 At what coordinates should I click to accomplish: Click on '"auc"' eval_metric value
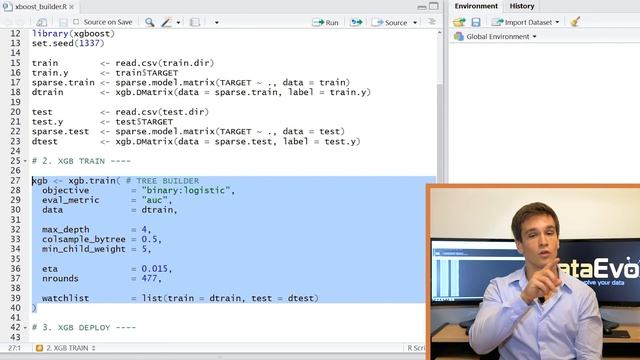pyautogui.click(x=154, y=200)
